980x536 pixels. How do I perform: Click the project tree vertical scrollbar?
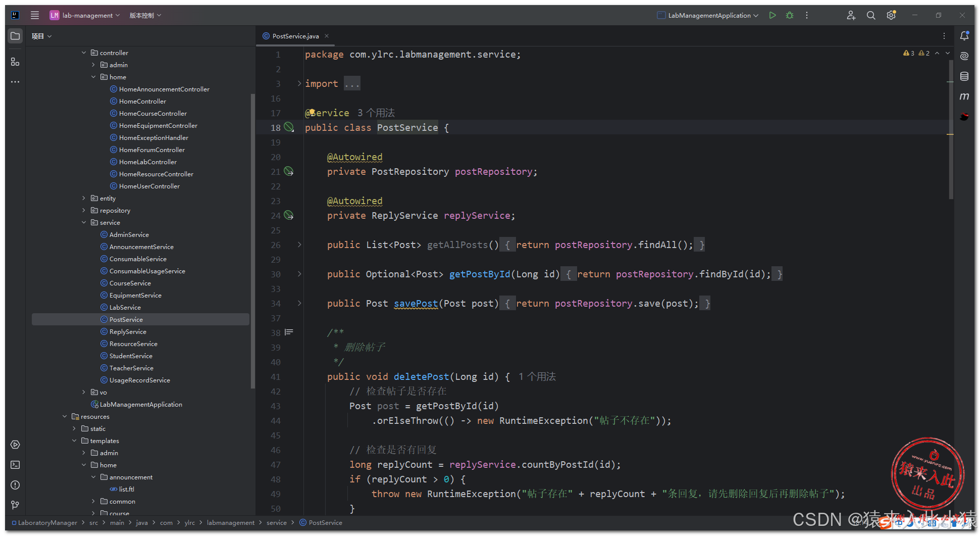[x=253, y=240]
